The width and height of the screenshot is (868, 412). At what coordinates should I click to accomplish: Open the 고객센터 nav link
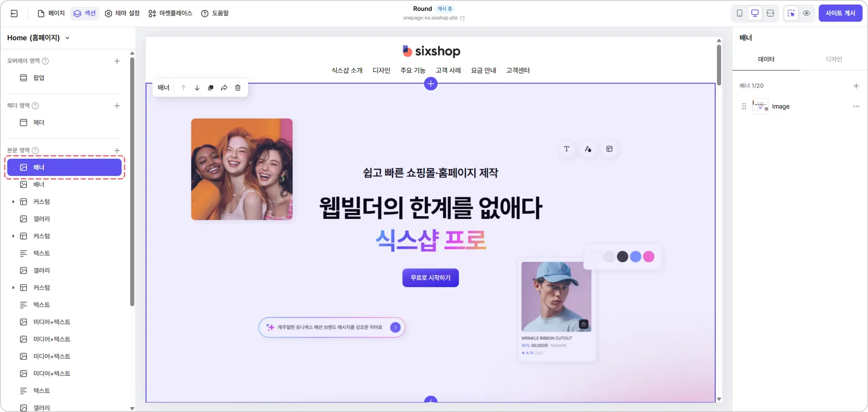click(x=518, y=71)
